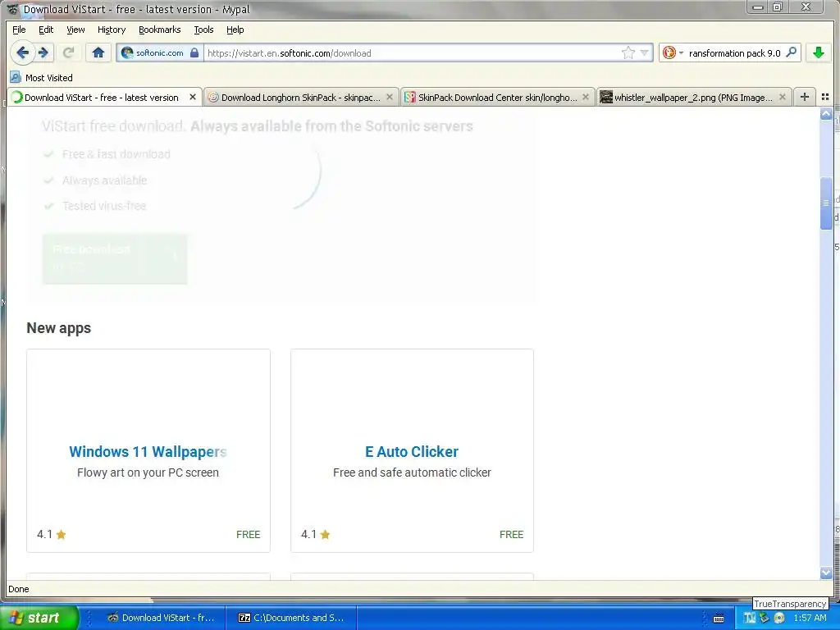Click the Windows 11 Wallpapers rating star

[61, 534]
